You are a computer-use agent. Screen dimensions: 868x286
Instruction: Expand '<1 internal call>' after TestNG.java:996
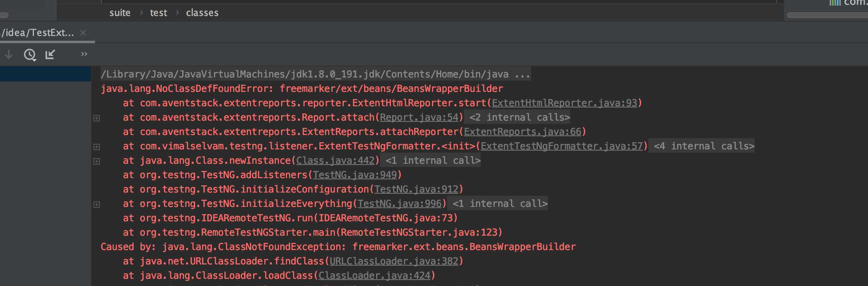click(x=500, y=204)
